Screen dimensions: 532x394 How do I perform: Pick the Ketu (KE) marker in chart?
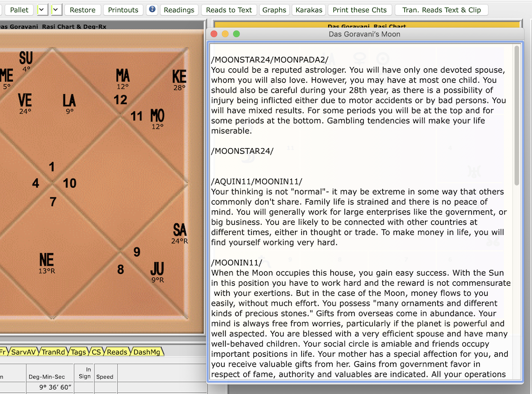coord(179,77)
